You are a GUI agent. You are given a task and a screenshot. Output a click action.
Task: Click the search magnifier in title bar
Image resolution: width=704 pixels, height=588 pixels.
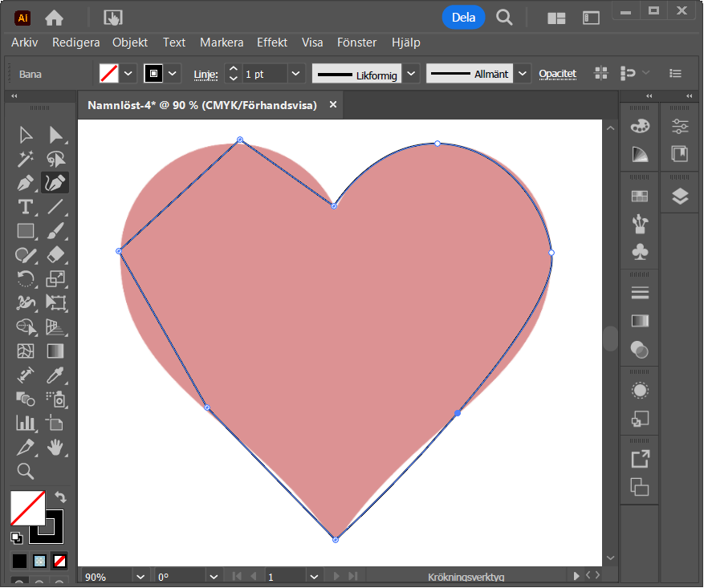tap(504, 17)
